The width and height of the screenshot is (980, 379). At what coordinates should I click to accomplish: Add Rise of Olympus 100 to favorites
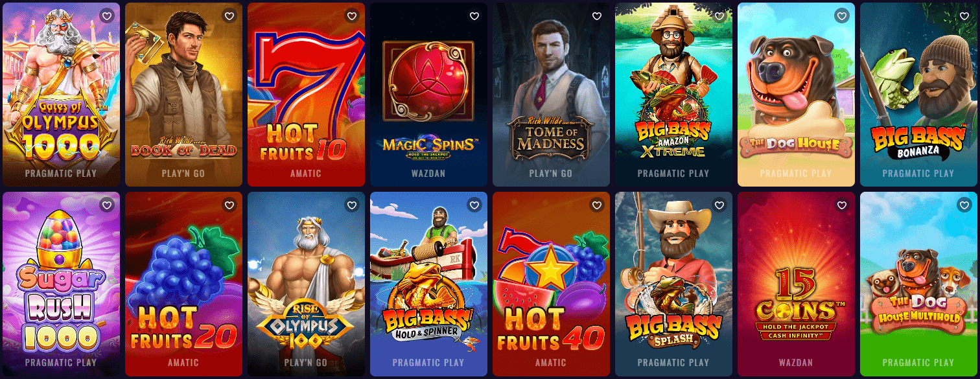[352, 205]
